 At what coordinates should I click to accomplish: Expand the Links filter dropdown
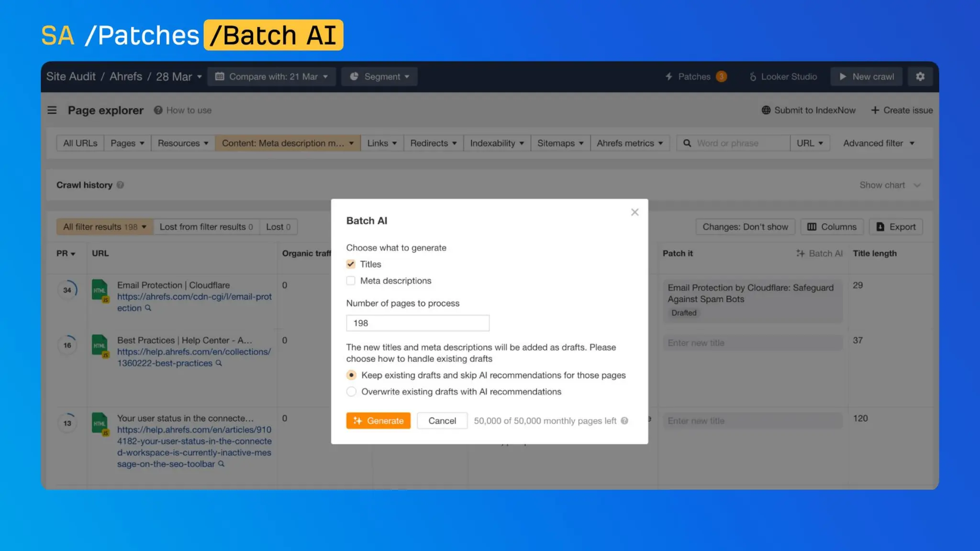tap(382, 143)
